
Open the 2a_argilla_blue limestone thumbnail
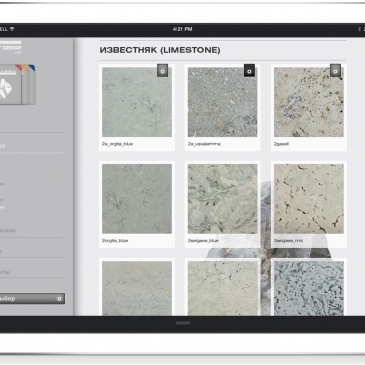coord(137,102)
